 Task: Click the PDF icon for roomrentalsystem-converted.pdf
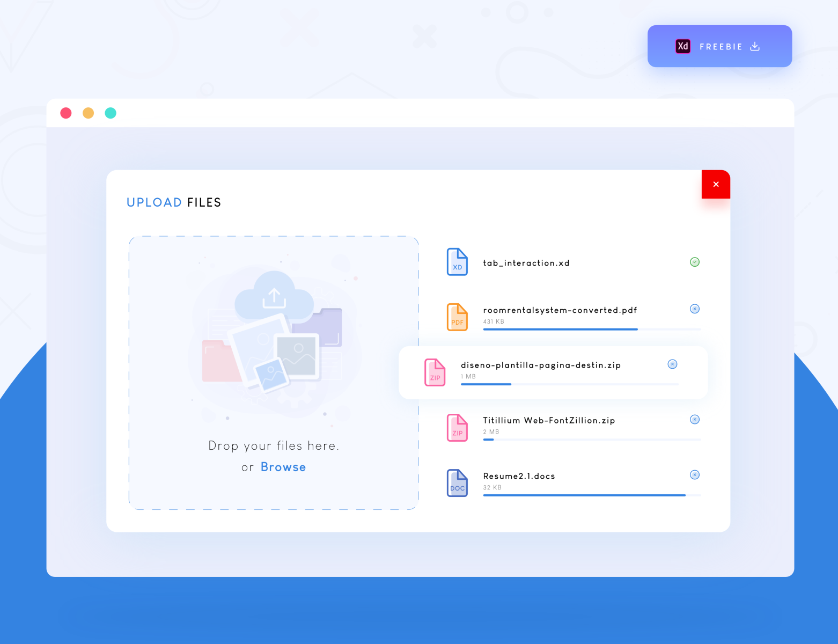point(457,317)
